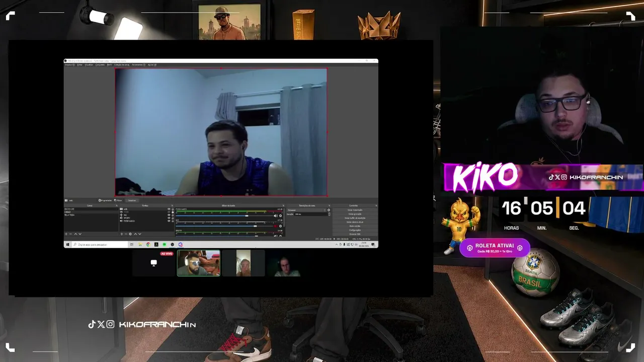This screenshot has width=644, height=362.
Task: Undock the Fontes panel via header icon
Action: click(x=172, y=206)
